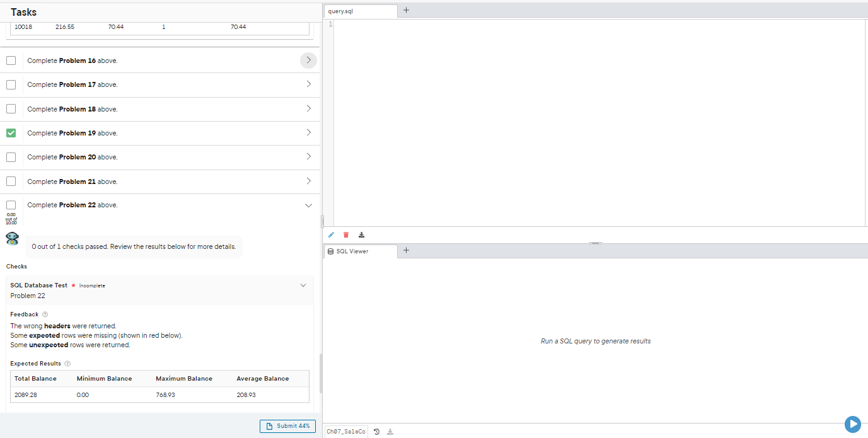Click the help icon next to Feedback
This screenshot has width=868, height=438.
pos(45,314)
